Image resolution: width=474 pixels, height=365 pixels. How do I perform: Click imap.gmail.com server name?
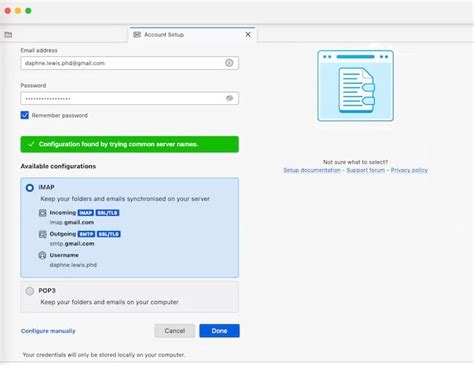[72, 222]
